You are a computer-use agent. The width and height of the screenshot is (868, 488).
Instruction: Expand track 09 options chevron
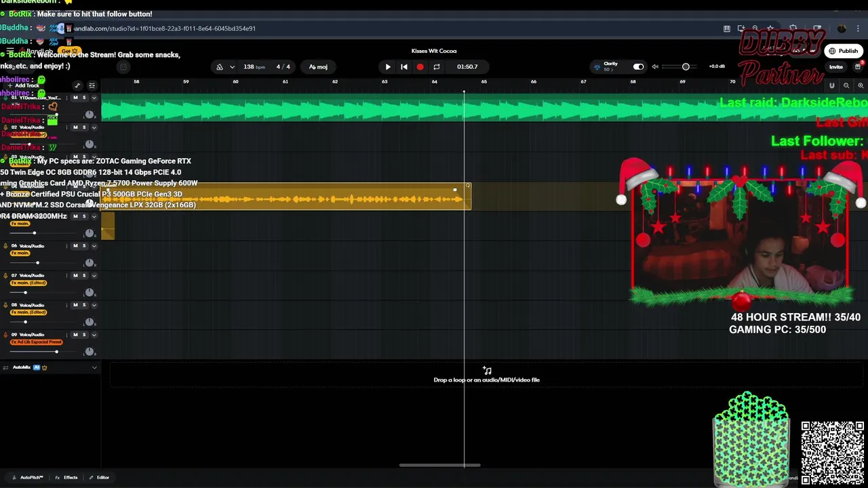94,335
